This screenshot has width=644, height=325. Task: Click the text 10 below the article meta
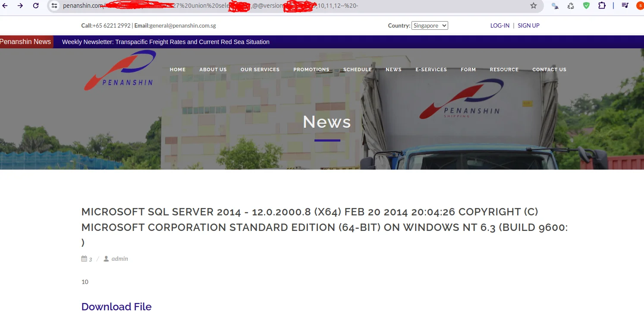[x=85, y=282]
